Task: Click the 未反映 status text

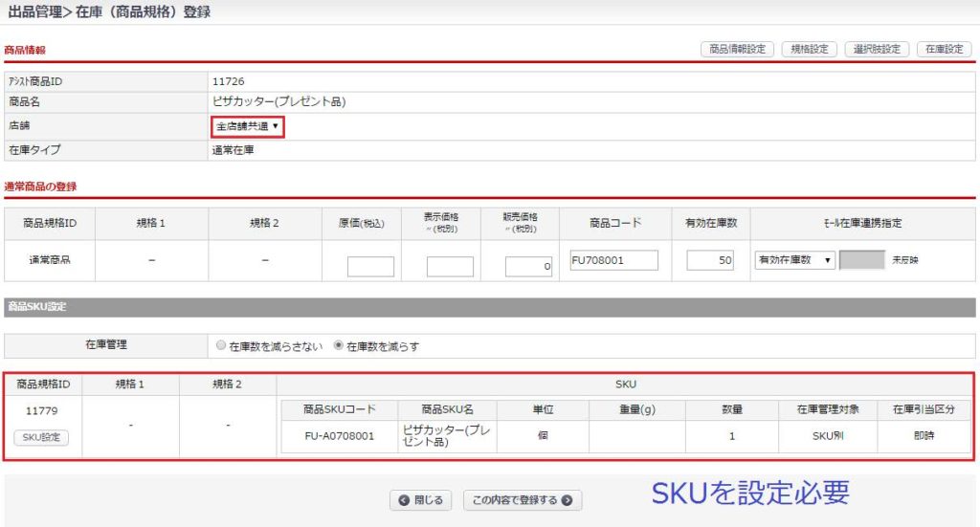Action: pyautogui.click(x=905, y=260)
